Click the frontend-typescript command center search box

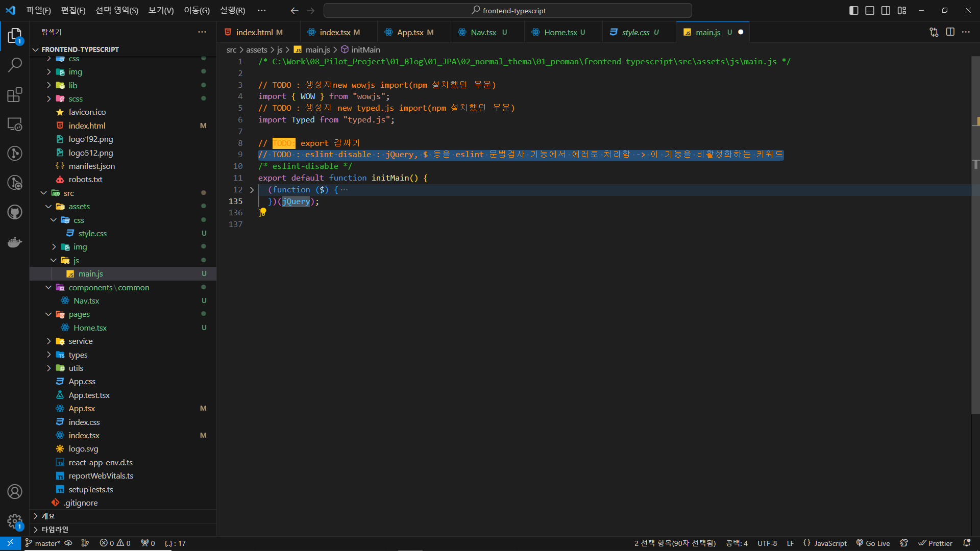pos(508,10)
